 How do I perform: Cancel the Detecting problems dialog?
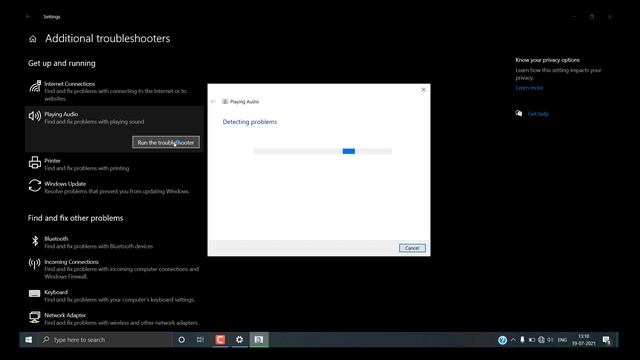tap(412, 248)
